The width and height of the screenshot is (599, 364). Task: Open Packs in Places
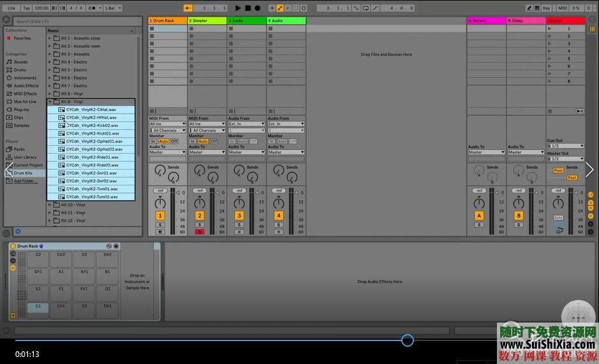(x=19, y=149)
